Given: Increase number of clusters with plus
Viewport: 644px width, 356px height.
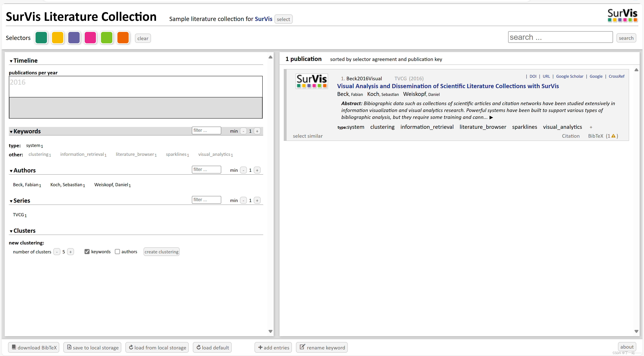Looking at the screenshot, I should coord(70,252).
